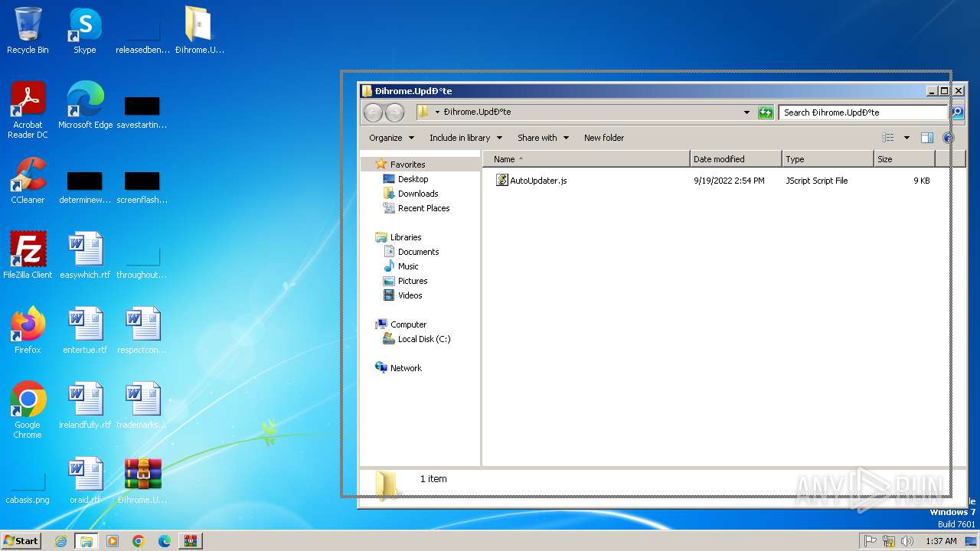Expand the Include in library dropdown
The image size is (980, 551).
click(x=465, y=138)
